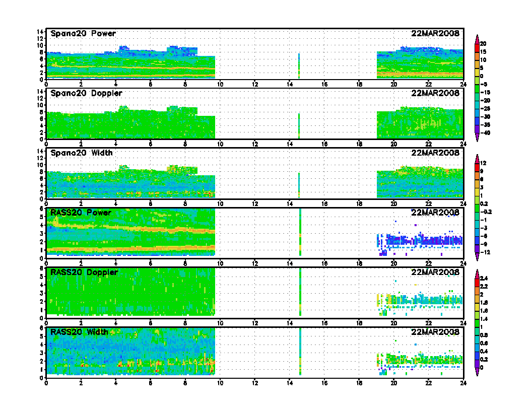Select the Spano20 Width panel title
The image size is (532, 411).
point(82,153)
